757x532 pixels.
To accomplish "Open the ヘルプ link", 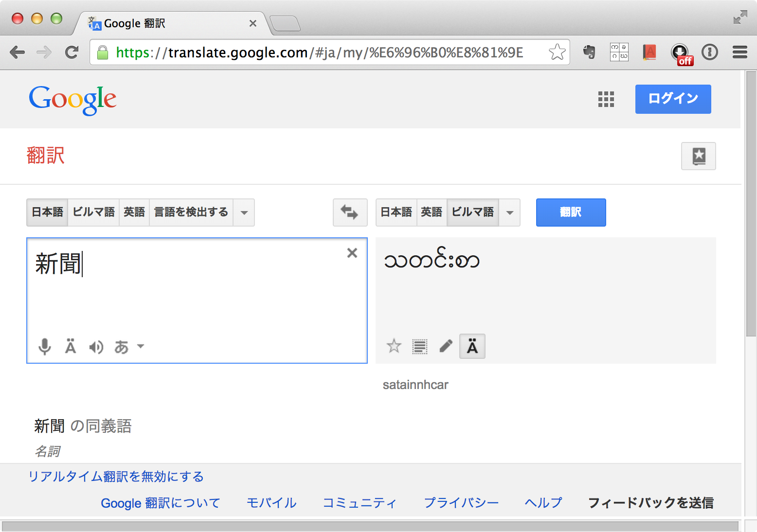I will click(x=543, y=503).
